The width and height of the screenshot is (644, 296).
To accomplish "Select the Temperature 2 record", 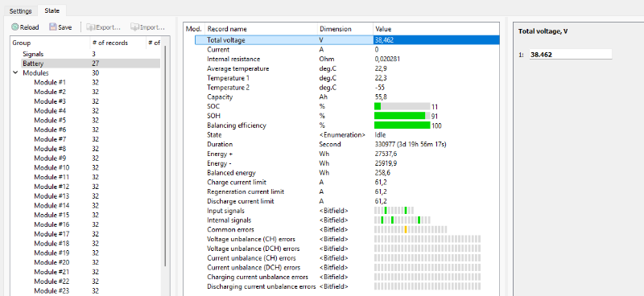I will point(347,88).
